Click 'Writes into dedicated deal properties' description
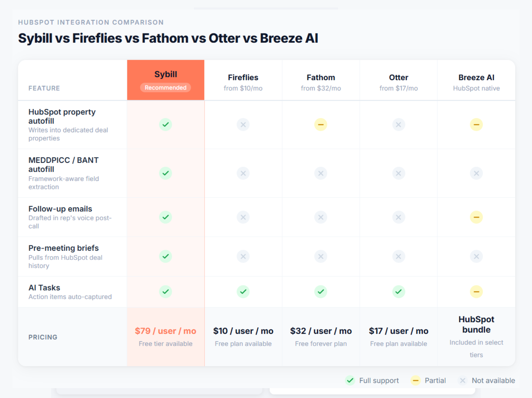This screenshot has width=532, height=398. pyautogui.click(x=68, y=134)
